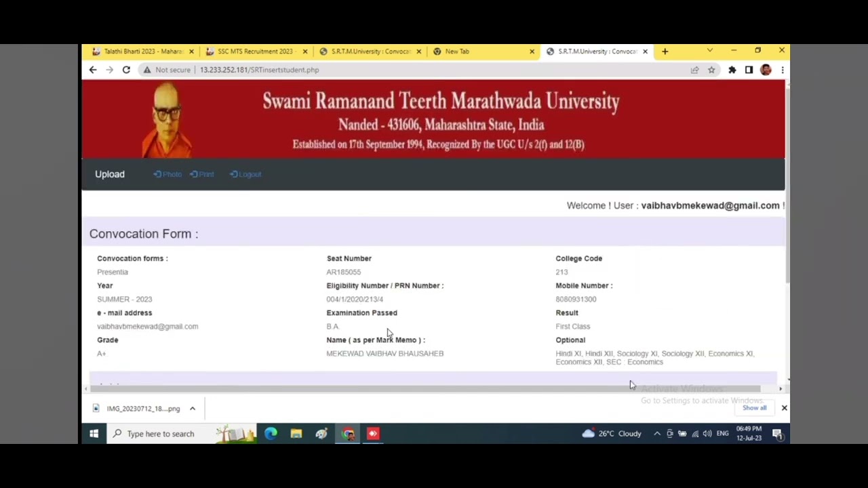The image size is (868, 488).
Task: Launch Microsoft Edge from taskbar
Action: pyautogui.click(x=271, y=434)
